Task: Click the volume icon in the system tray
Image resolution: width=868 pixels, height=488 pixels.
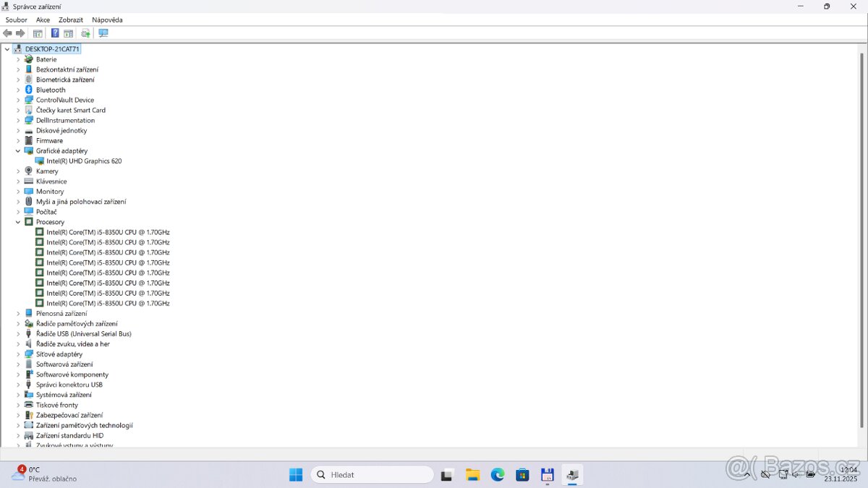Action: pyautogui.click(x=796, y=475)
